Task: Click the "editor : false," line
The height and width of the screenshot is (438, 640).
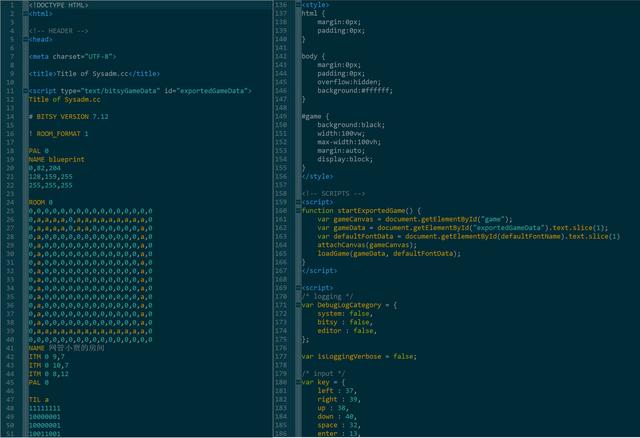Action: (x=347, y=331)
